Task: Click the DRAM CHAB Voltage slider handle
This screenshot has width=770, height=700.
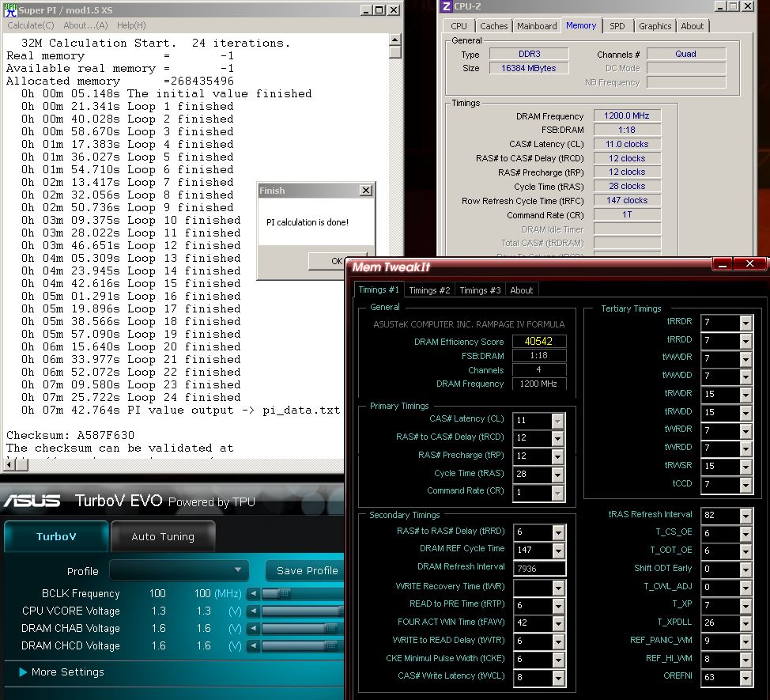Action: pos(330,628)
